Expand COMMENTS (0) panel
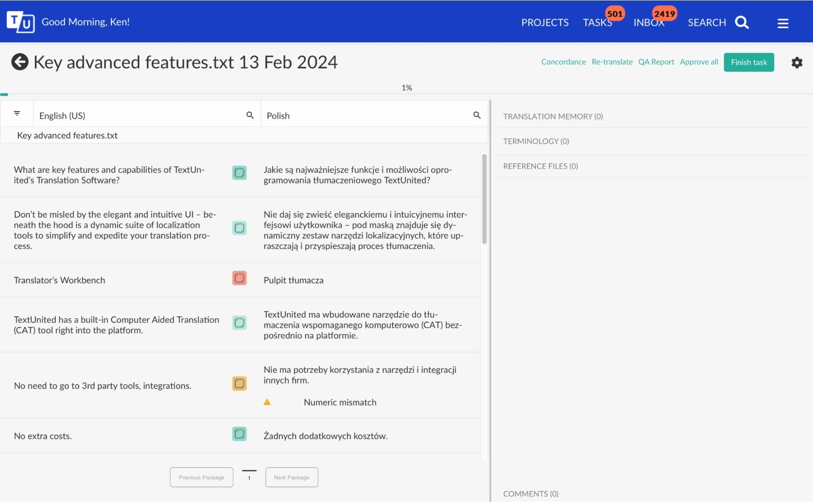 pyautogui.click(x=531, y=494)
